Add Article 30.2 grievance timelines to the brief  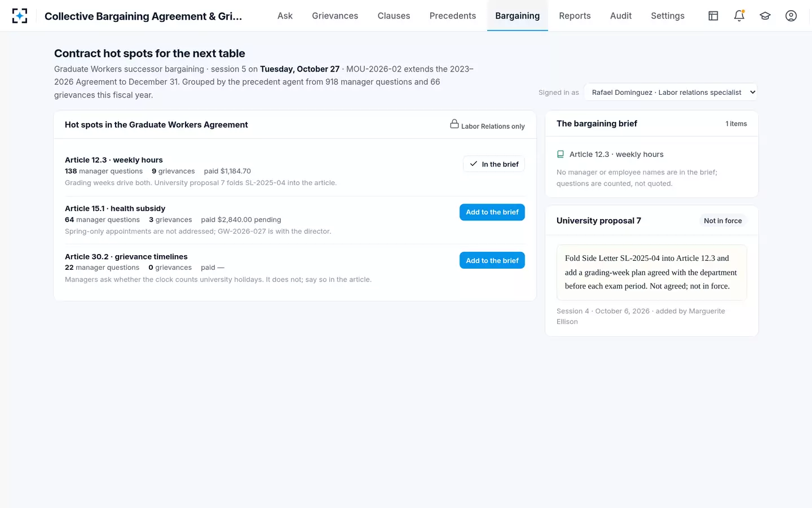click(x=492, y=260)
